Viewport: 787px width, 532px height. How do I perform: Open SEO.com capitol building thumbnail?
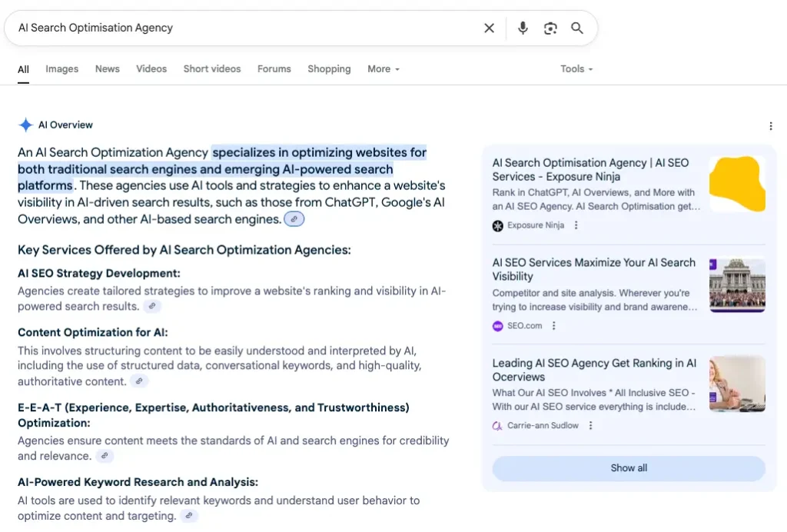tap(737, 284)
